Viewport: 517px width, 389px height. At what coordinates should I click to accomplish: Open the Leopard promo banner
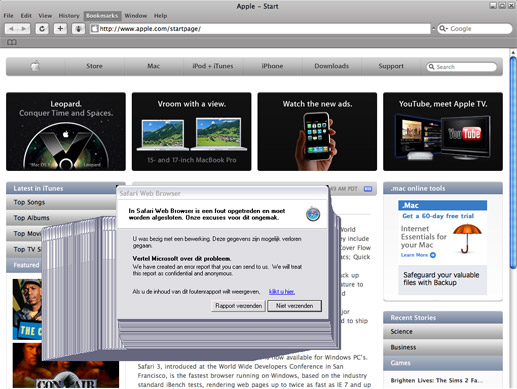66,132
